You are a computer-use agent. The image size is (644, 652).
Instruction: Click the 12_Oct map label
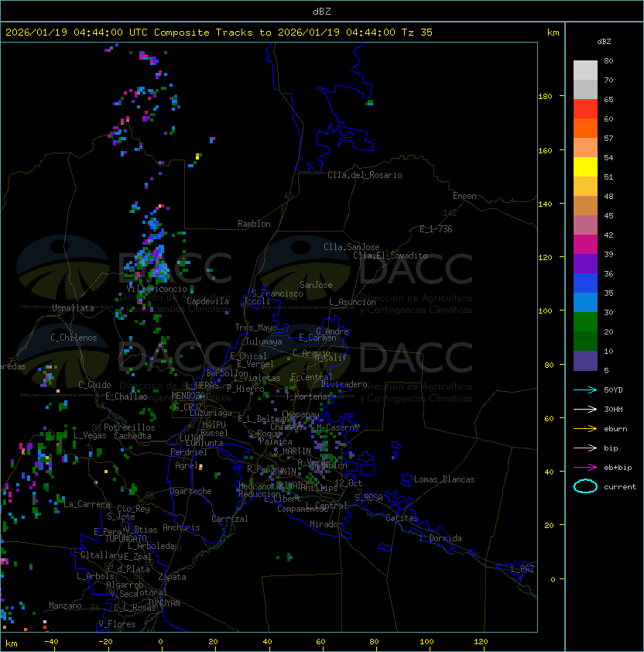[x=348, y=483]
